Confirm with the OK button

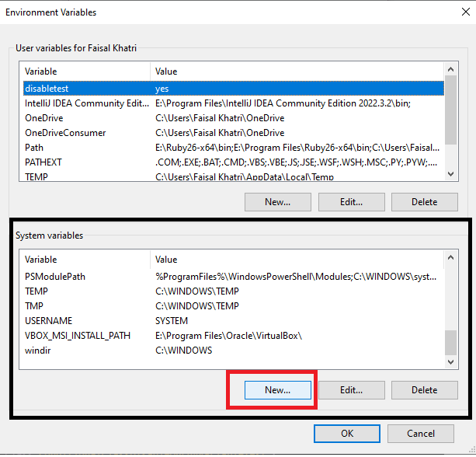click(x=347, y=434)
